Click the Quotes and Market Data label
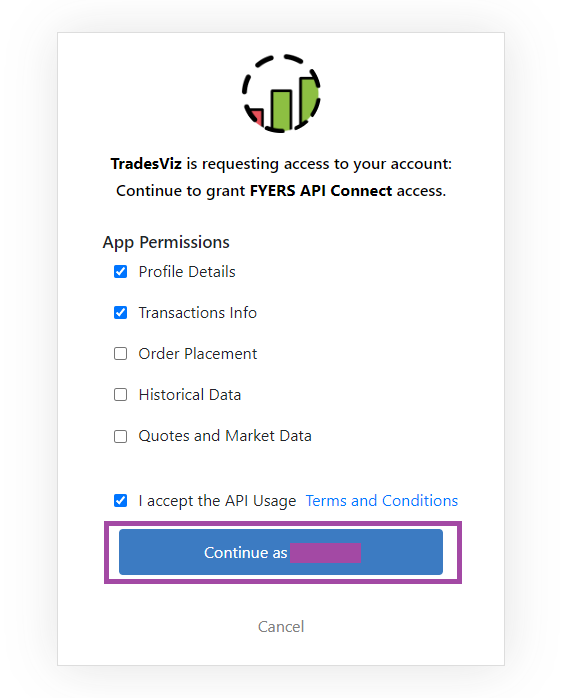This screenshot has width=576, height=698. tap(225, 436)
